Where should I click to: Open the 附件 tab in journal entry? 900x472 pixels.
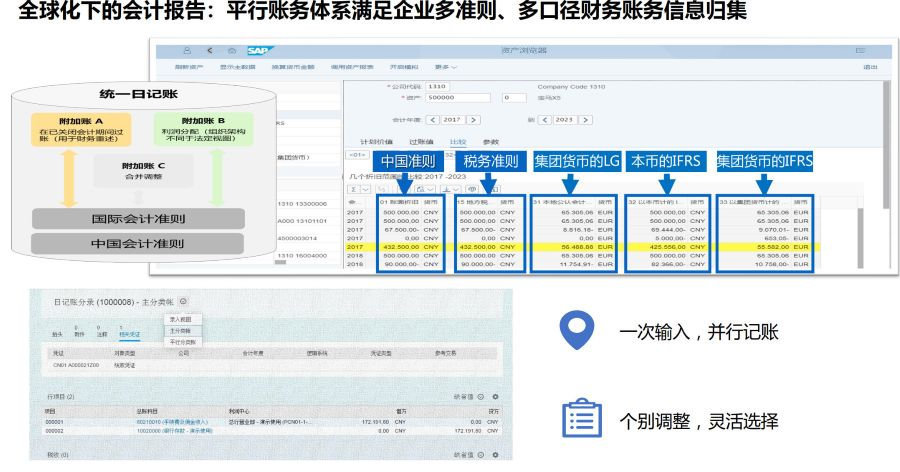pyautogui.click(x=79, y=332)
